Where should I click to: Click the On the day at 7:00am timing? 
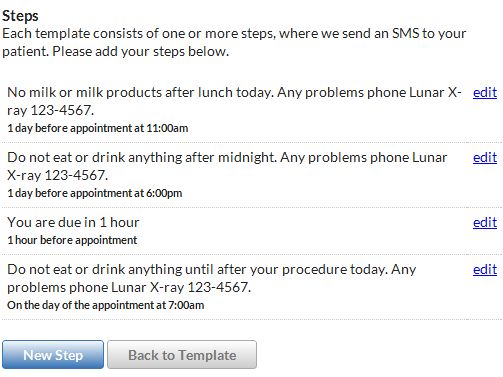coord(106,305)
